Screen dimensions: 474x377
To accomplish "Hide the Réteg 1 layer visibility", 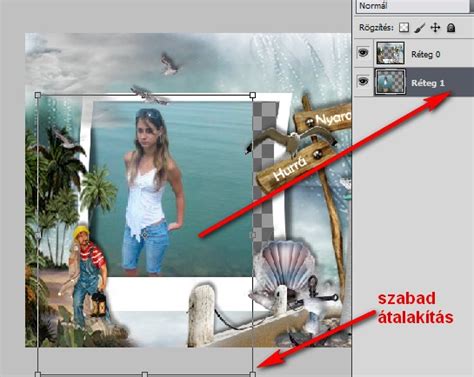I will tap(363, 81).
